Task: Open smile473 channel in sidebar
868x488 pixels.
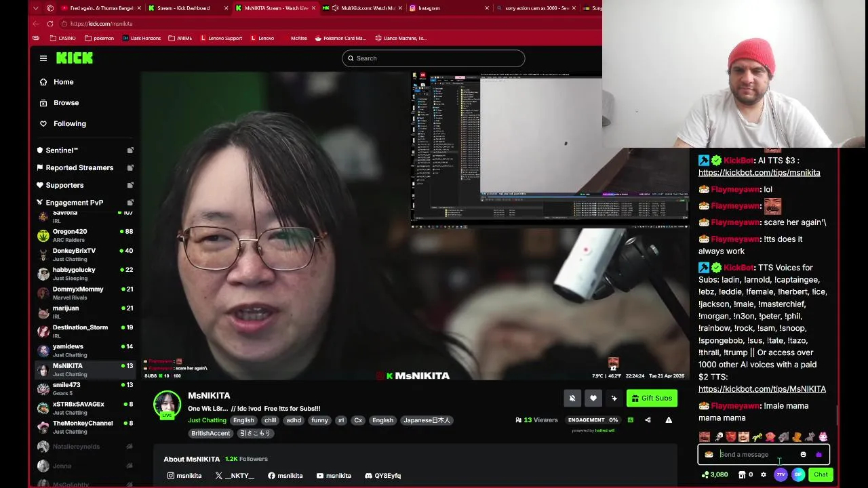Action: click(x=85, y=388)
